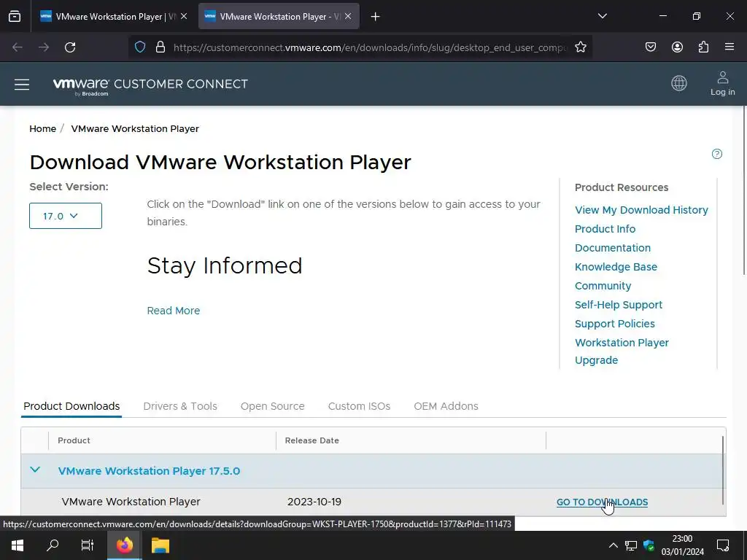Open the Self-Help Support link
747x560 pixels.
pyautogui.click(x=619, y=305)
